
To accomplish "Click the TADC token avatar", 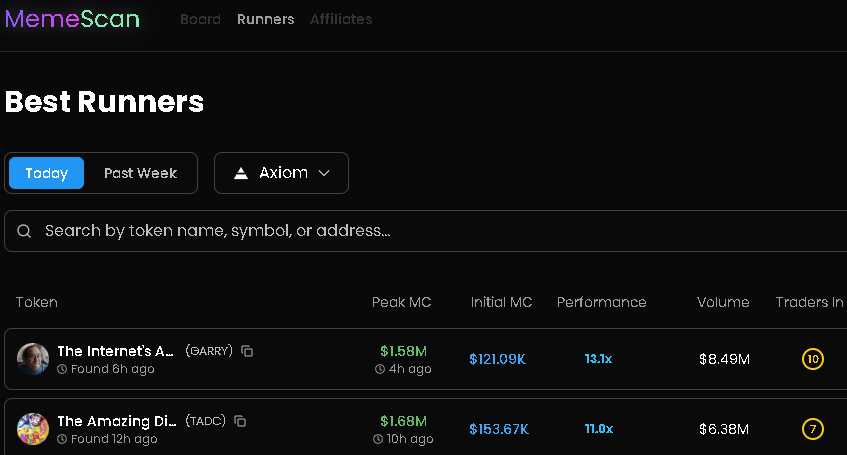I will pyautogui.click(x=33, y=429).
